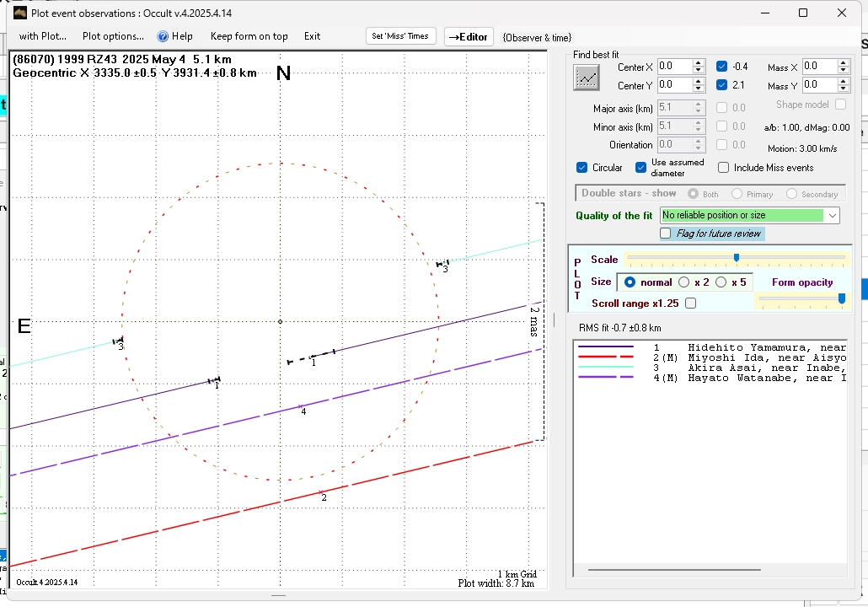
Task: Click the observer list horizontal scrollbar
Action: point(674,571)
